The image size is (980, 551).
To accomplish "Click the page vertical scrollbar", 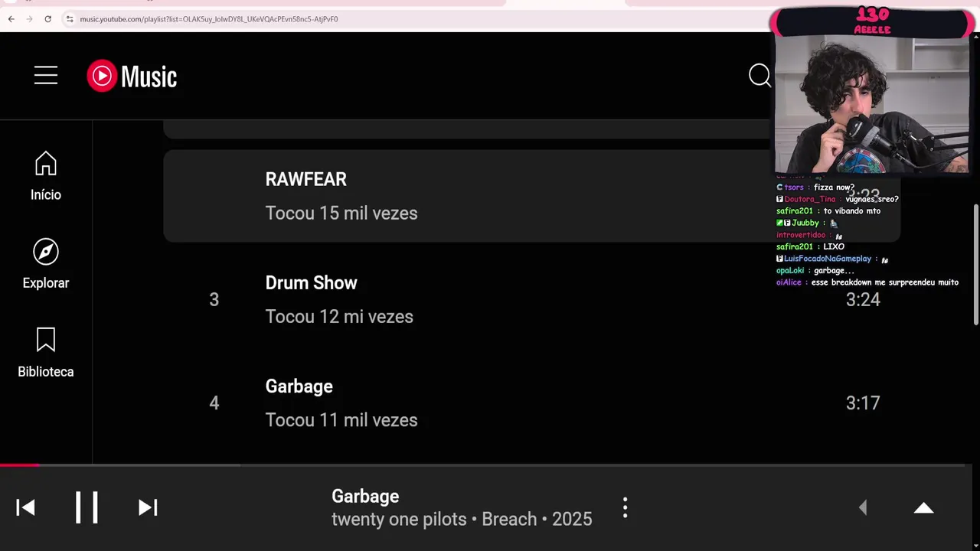I will click(975, 264).
